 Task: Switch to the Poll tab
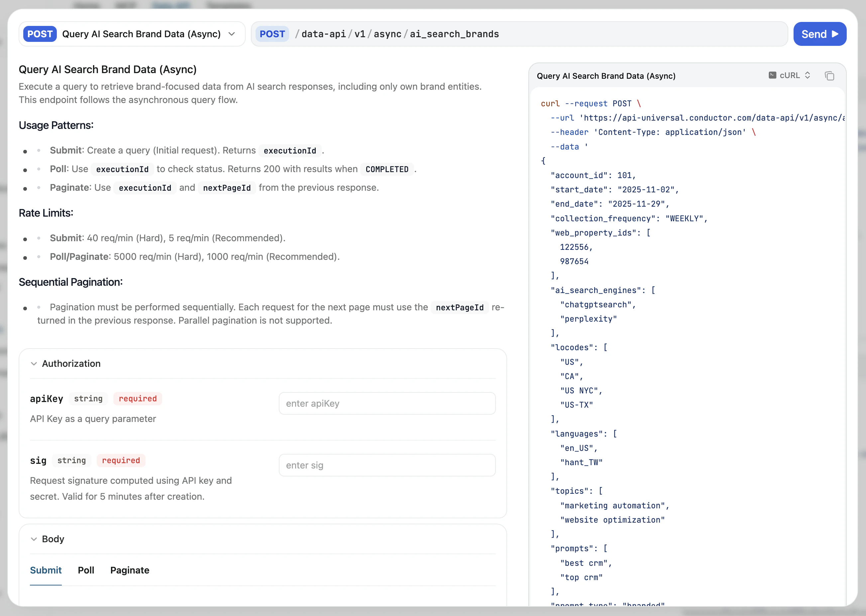coord(86,570)
